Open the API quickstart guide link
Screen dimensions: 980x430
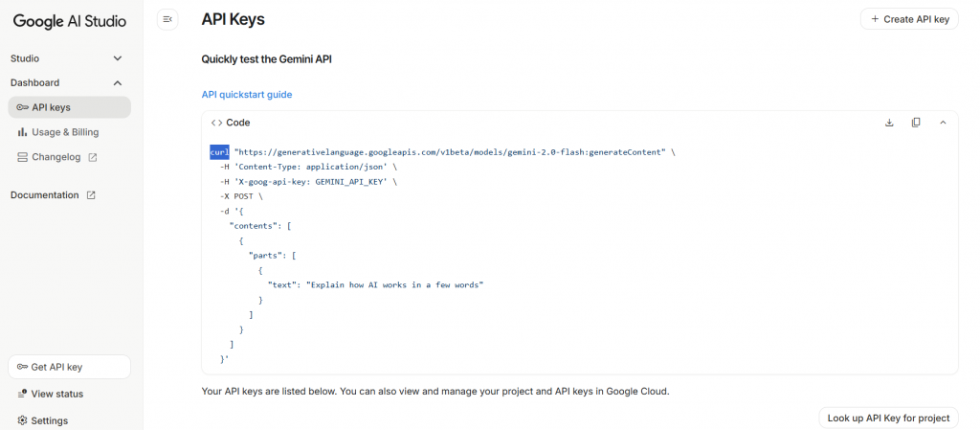(247, 95)
